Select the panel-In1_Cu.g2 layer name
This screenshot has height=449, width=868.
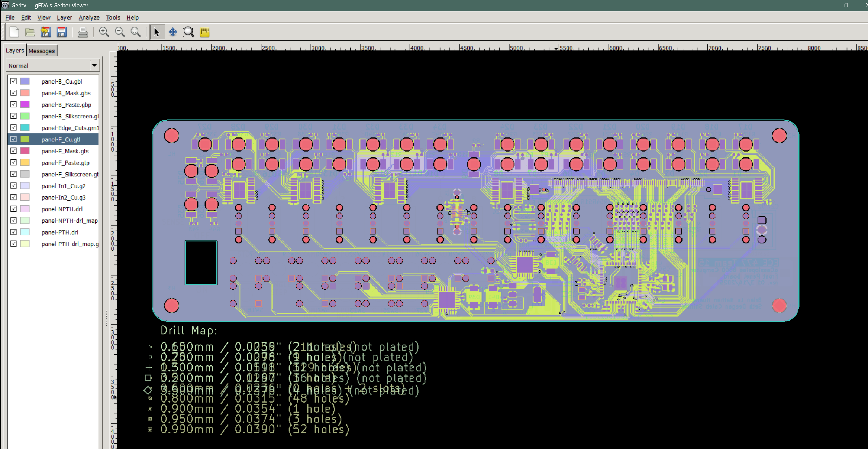pos(64,186)
